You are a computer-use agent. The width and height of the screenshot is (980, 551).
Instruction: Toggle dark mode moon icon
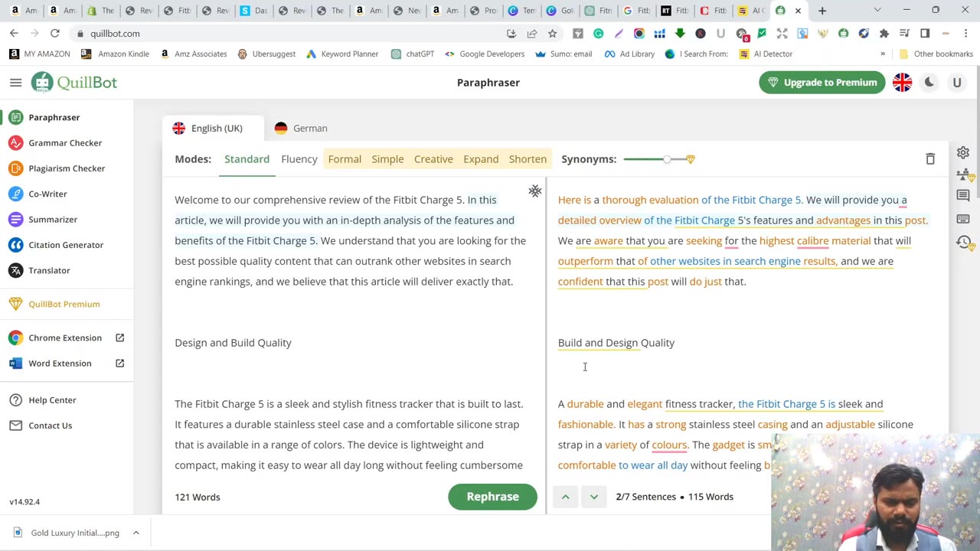coord(929,83)
